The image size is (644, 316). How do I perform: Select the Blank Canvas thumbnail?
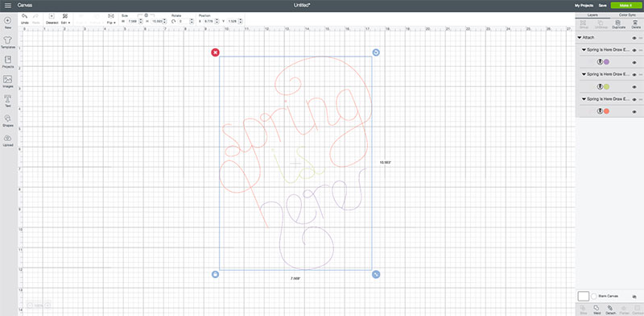coord(583,297)
